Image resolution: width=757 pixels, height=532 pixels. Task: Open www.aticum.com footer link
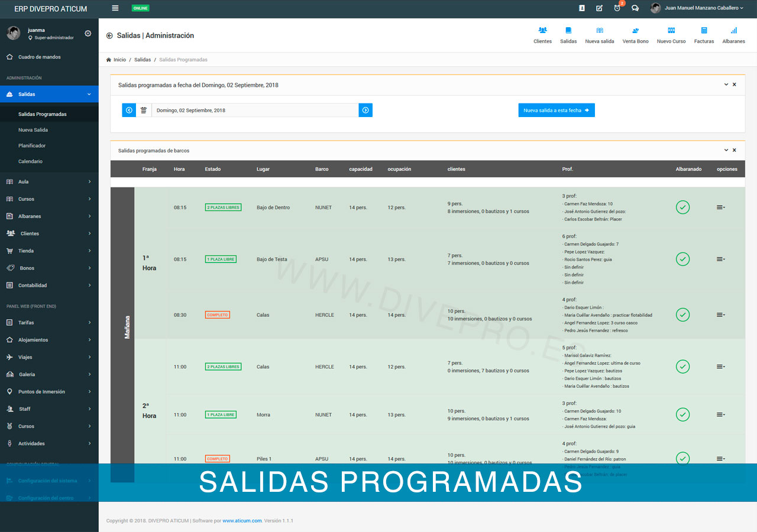click(x=242, y=521)
